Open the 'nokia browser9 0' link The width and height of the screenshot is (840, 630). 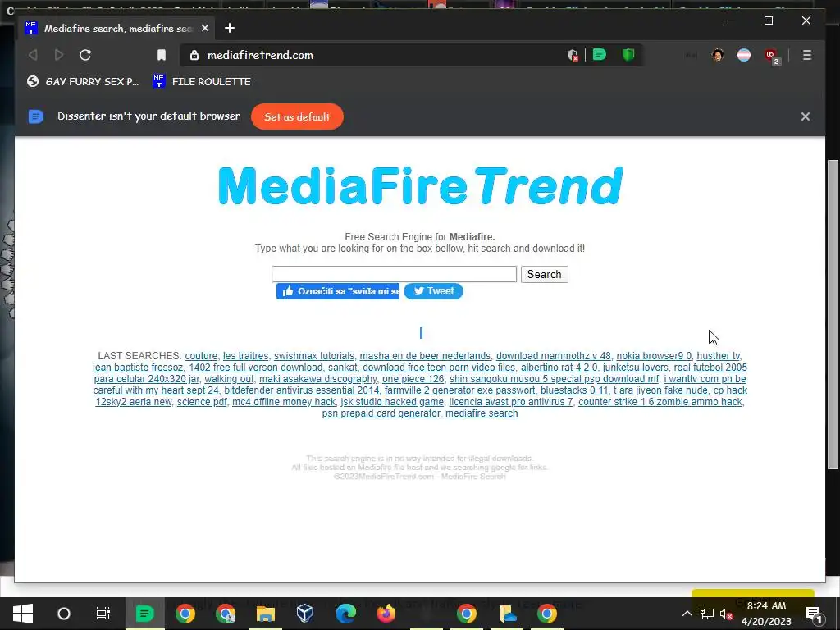[654, 356]
